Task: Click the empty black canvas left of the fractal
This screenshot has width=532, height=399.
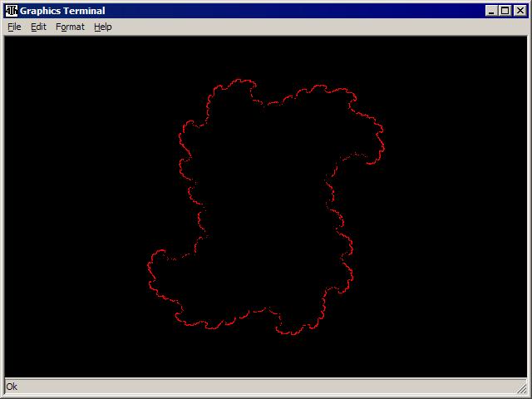Action: pyautogui.click(x=75, y=208)
